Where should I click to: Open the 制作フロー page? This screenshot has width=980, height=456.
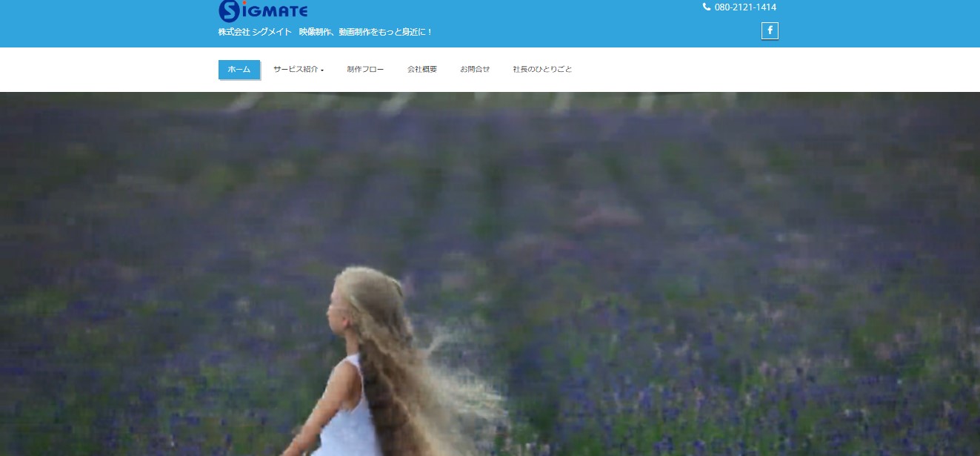click(365, 69)
